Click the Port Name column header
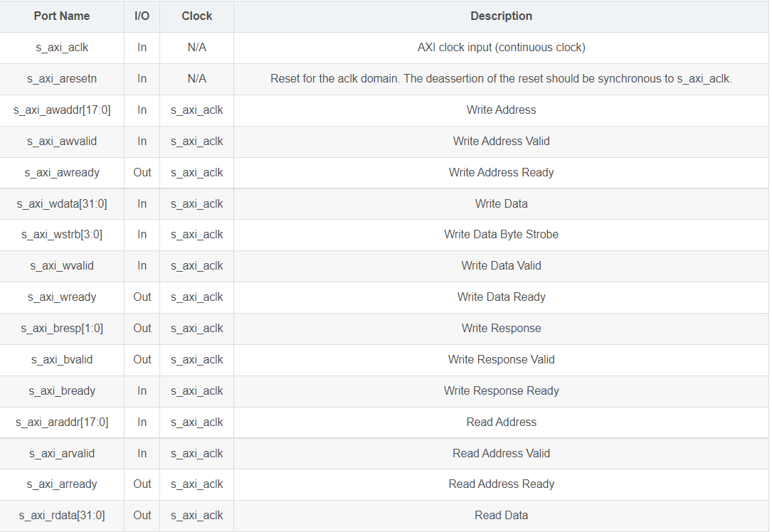The width and height of the screenshot is (772, 532). (x=62, y=16)
